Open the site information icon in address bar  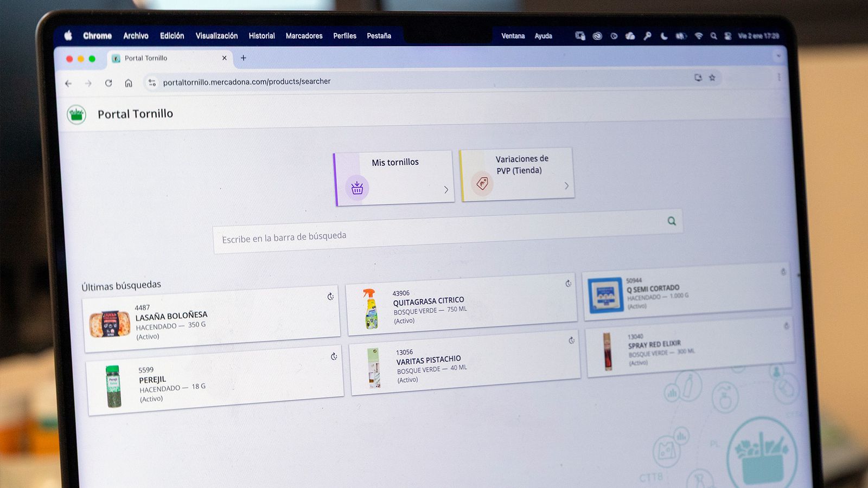coord(152,82)
